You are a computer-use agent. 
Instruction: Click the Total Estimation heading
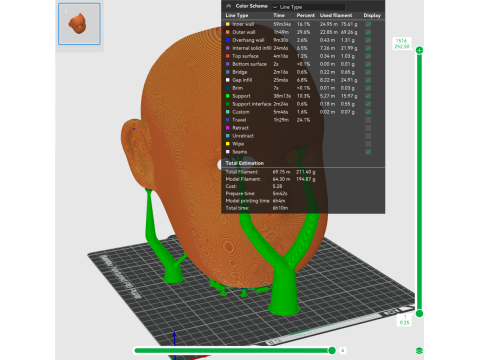point(245,163)
